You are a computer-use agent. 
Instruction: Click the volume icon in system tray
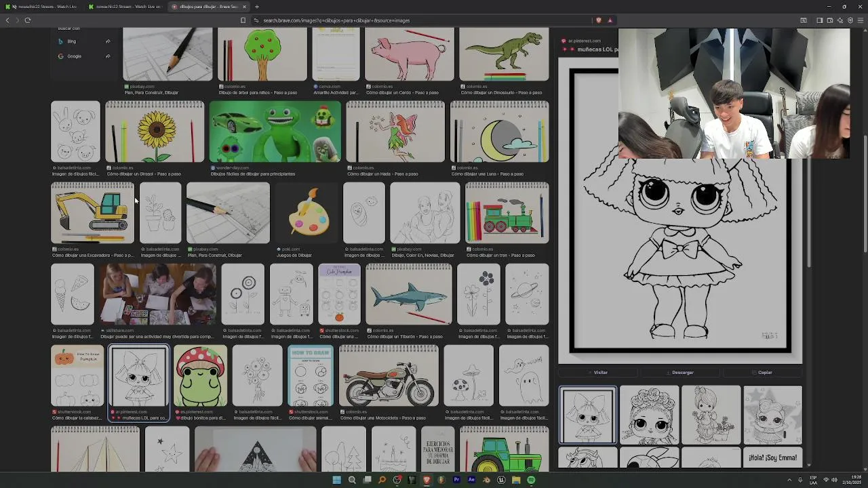[834, 480]
